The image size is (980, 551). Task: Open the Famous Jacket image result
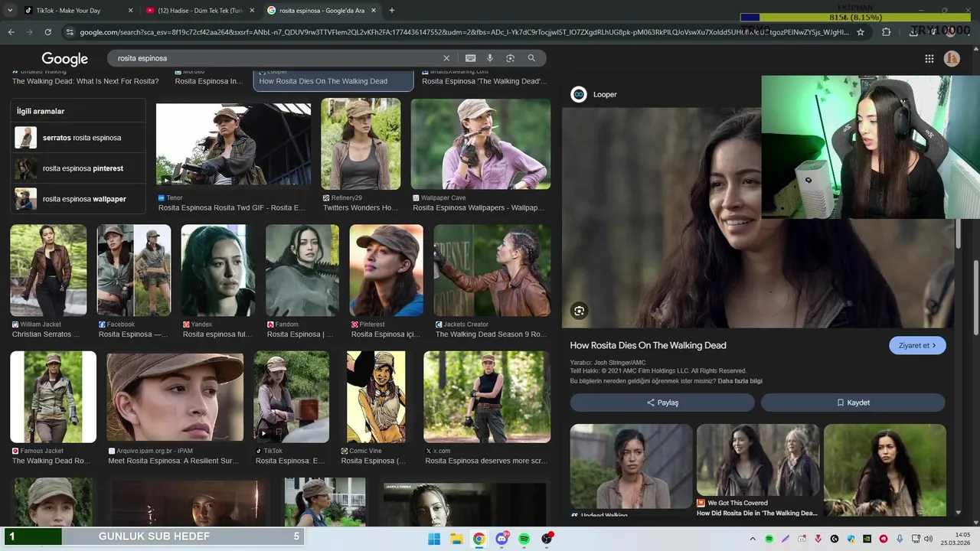point(53,396)
